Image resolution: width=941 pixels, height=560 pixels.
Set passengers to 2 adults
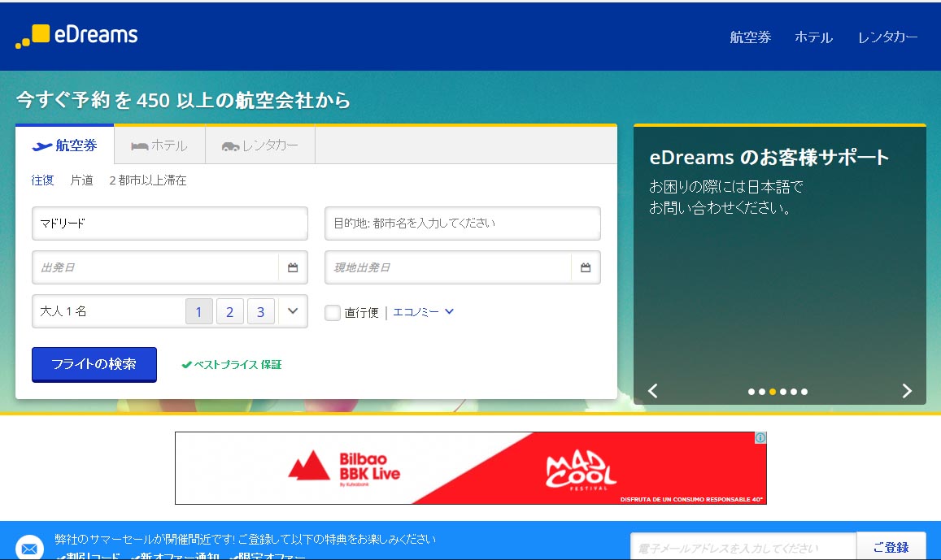point(230,311)
